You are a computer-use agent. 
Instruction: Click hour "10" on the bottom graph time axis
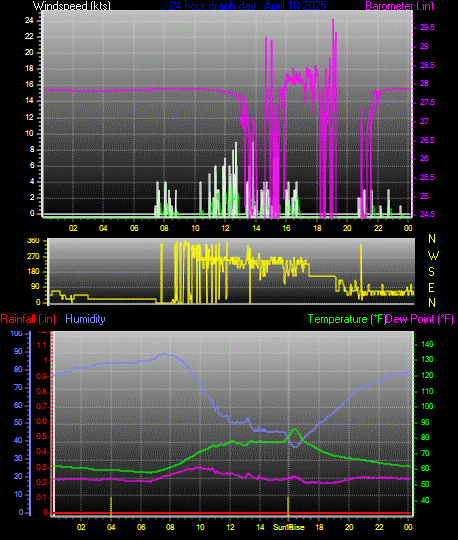click(x=200, y=527)
